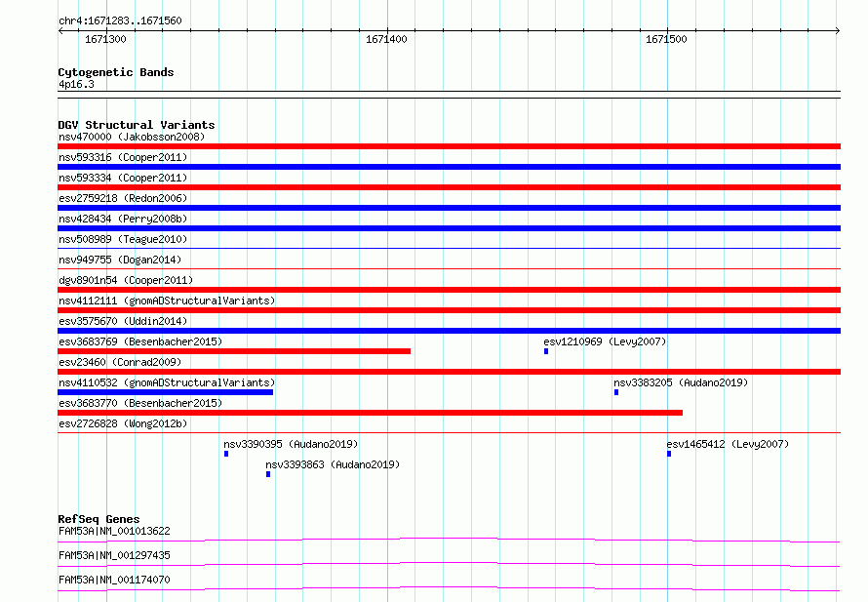Click the blue esv3575670 variant bar
The width and height of the screenshot is (868, 602).
click(x=449, y=331)
